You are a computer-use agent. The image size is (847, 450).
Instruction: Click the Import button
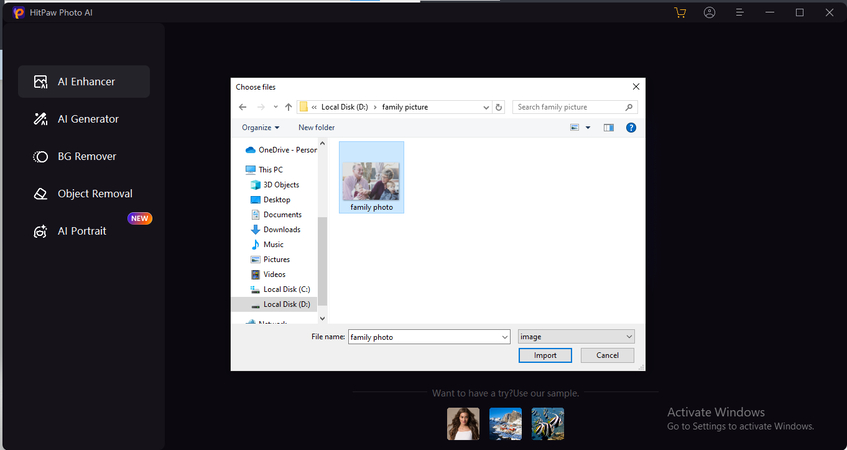tap(545, 355)
